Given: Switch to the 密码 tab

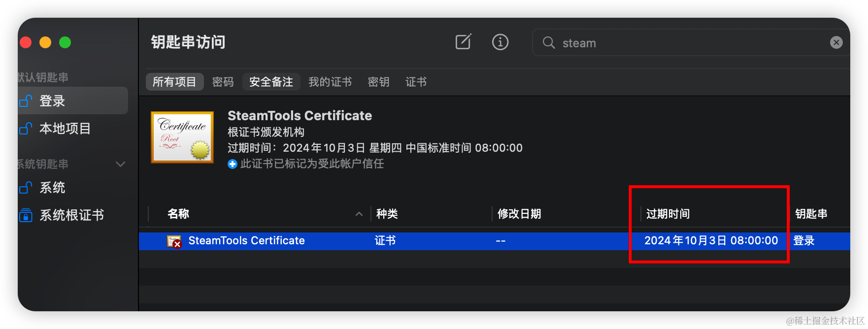Looking at the screenshot, I should click(223, 82).
